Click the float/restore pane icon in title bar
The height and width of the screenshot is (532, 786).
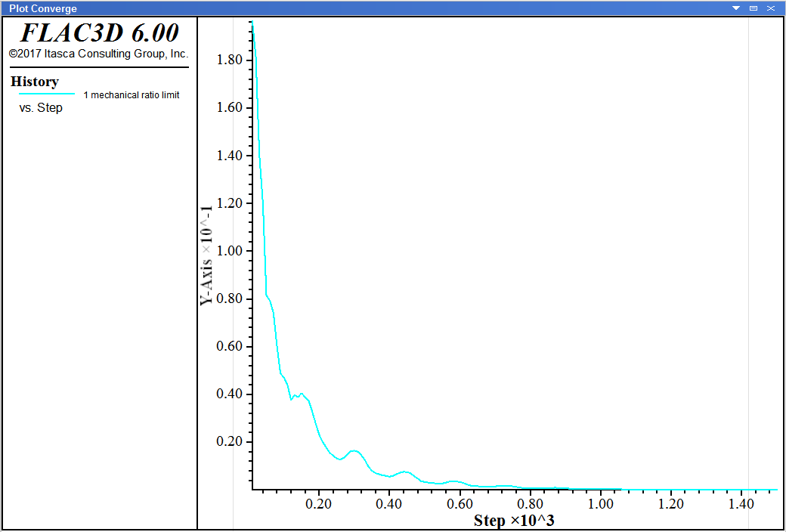(753, 8)
